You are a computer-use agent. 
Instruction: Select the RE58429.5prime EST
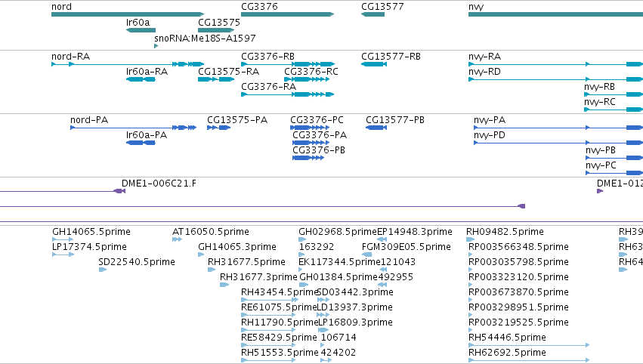click(268, 345)
